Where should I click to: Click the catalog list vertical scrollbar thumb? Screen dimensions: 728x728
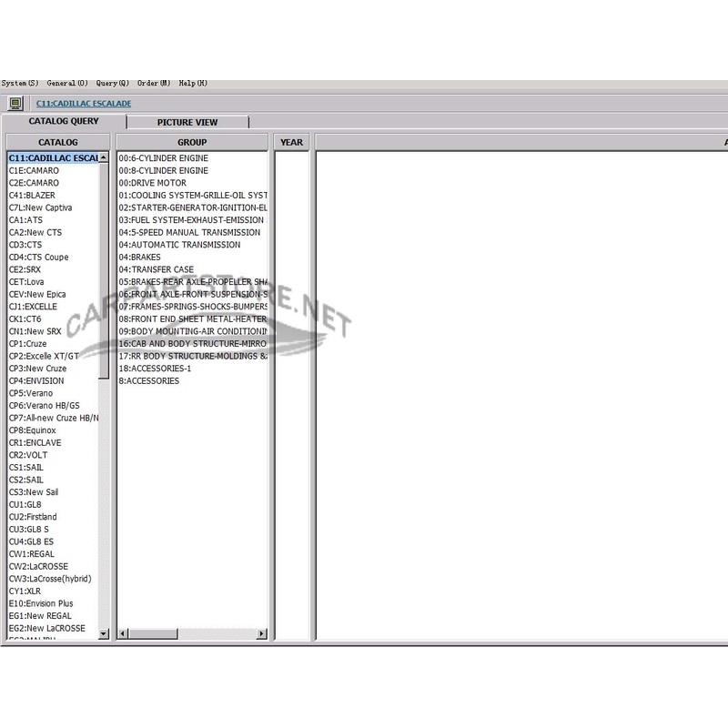[x=104, y=270]
